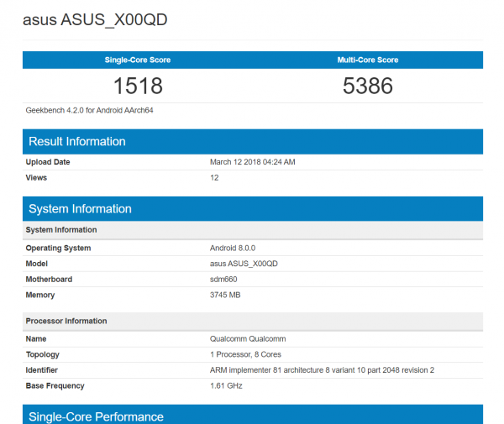Select the processor Name label

(x=36, y=339)
